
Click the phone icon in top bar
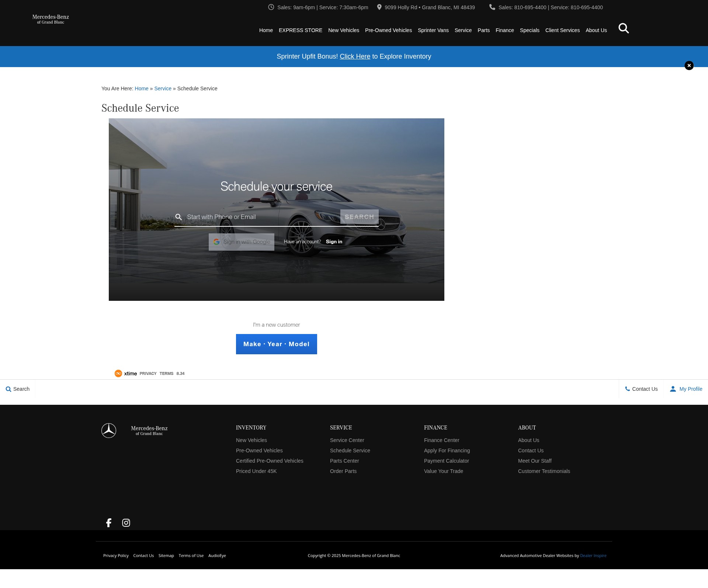[x=492, y=7]
